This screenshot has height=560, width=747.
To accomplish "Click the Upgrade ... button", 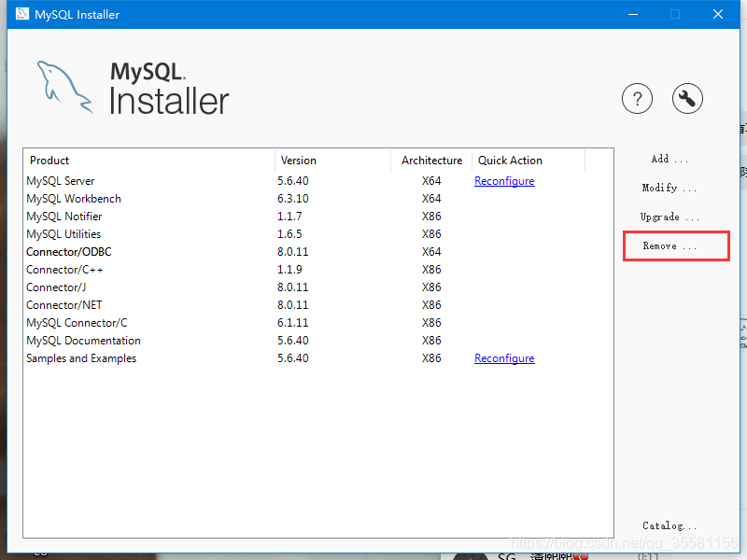I will (x=669, y=217).
